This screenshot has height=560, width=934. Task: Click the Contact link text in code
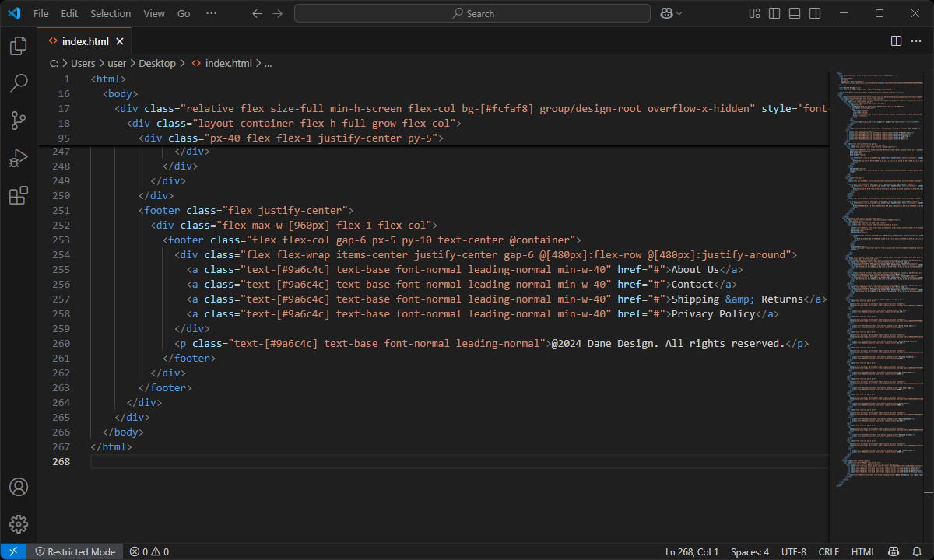point(692,284)
